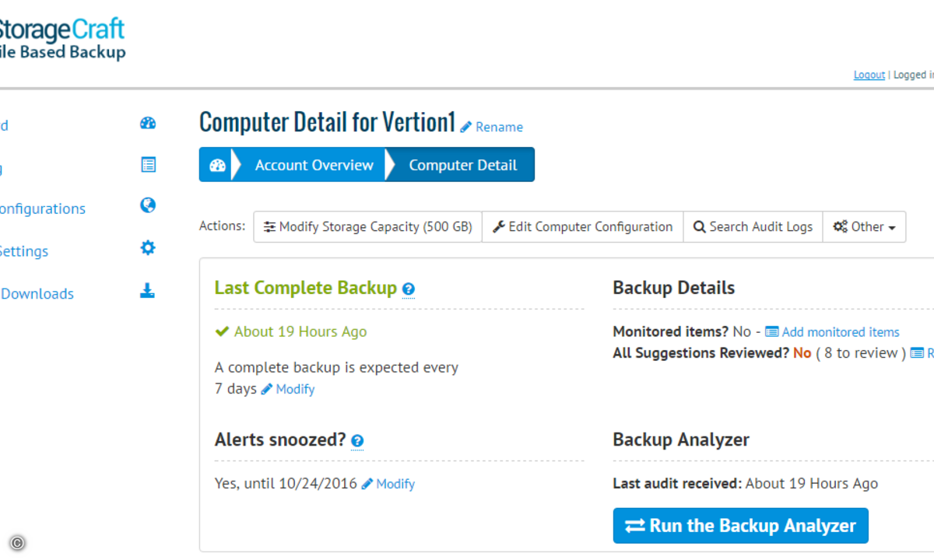Open Edit Computer Configuration
The image size is (934, 560).
583,227
